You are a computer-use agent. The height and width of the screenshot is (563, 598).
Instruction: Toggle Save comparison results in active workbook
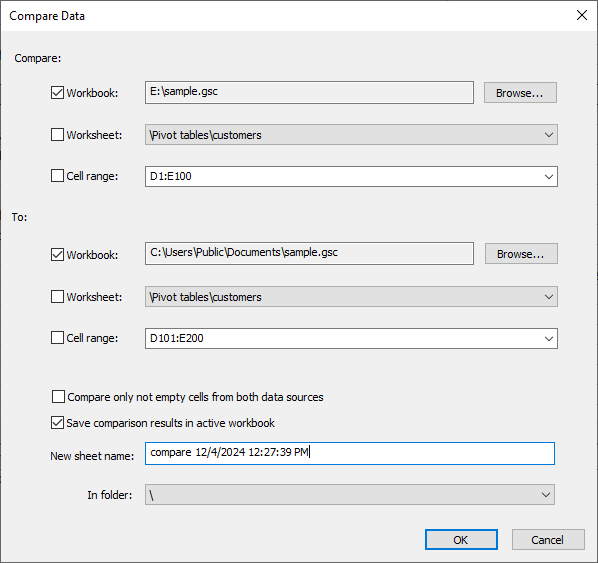[57, 423]
